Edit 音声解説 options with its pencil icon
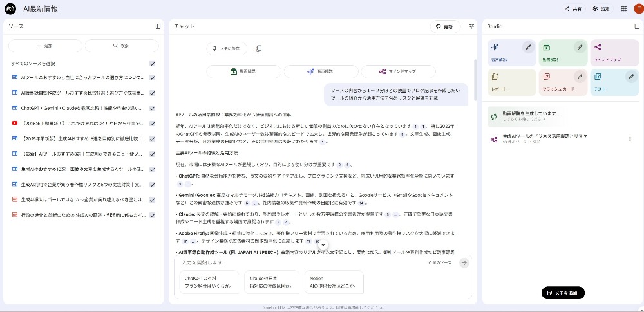The height and width of the screenshot is (312, 644). click(528, 47)
